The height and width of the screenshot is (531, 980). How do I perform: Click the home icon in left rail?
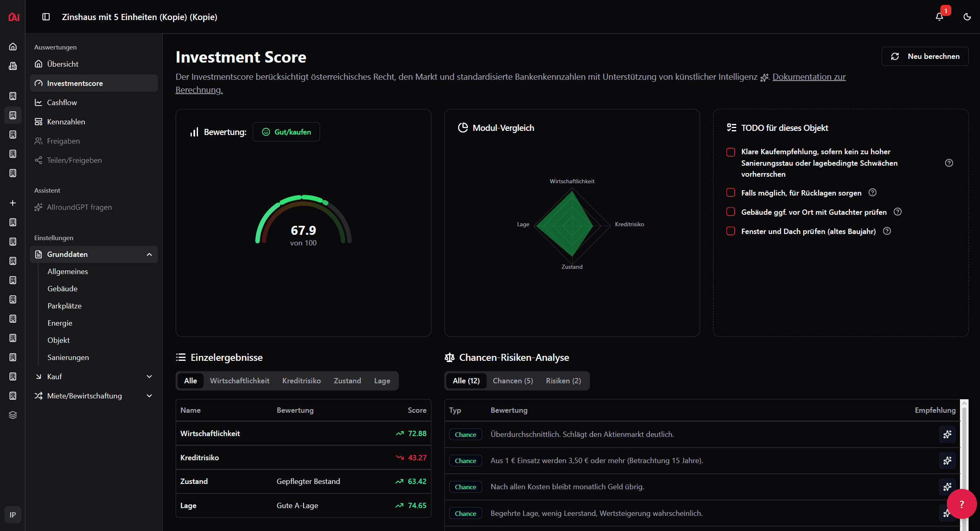point(13,47)
